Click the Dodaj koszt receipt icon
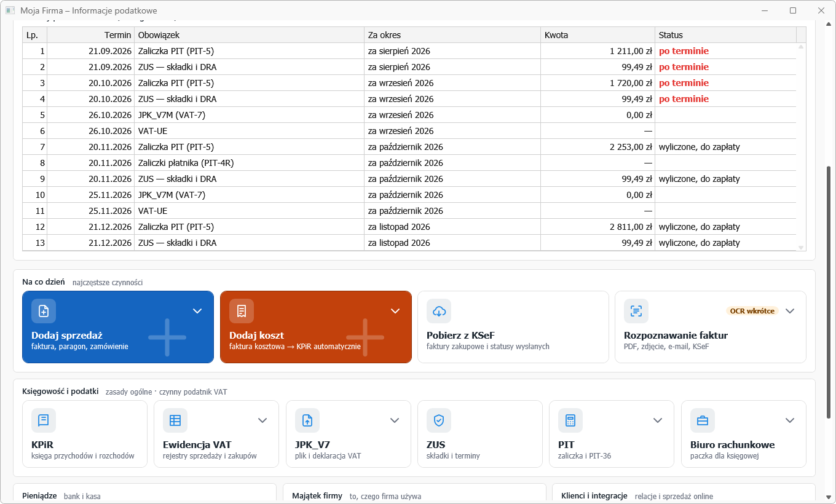This screenshot has height=504, width=836. click(x=242, y=311)
